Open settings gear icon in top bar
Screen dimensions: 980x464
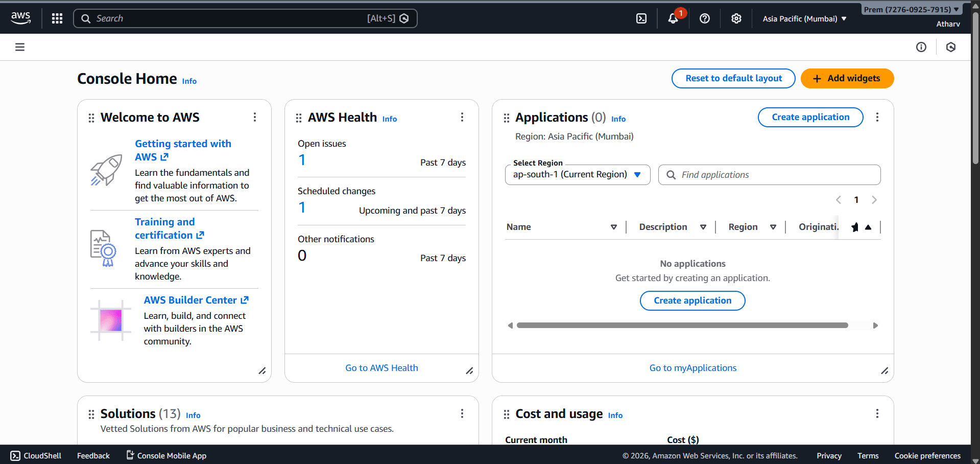click(x=736, y=18)
